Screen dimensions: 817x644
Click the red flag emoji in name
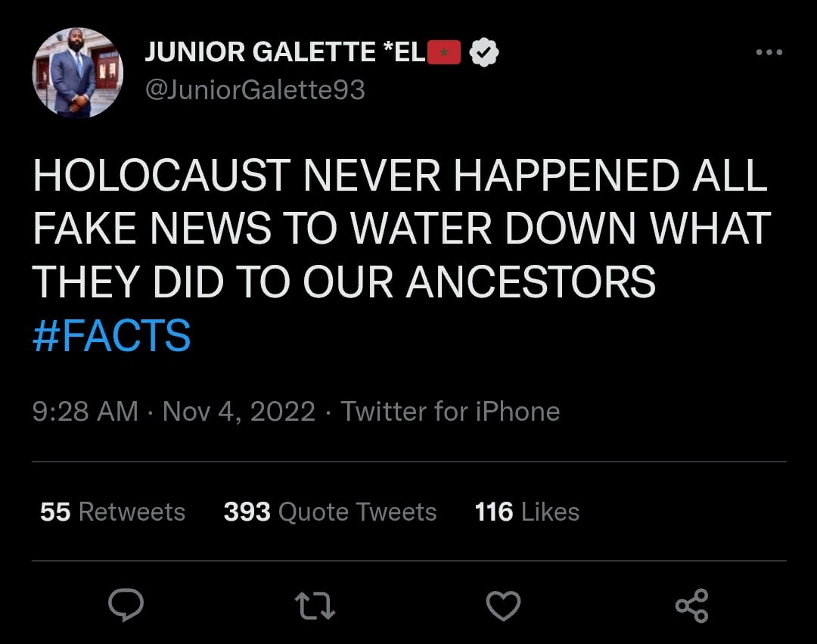[x=444, y=52]
